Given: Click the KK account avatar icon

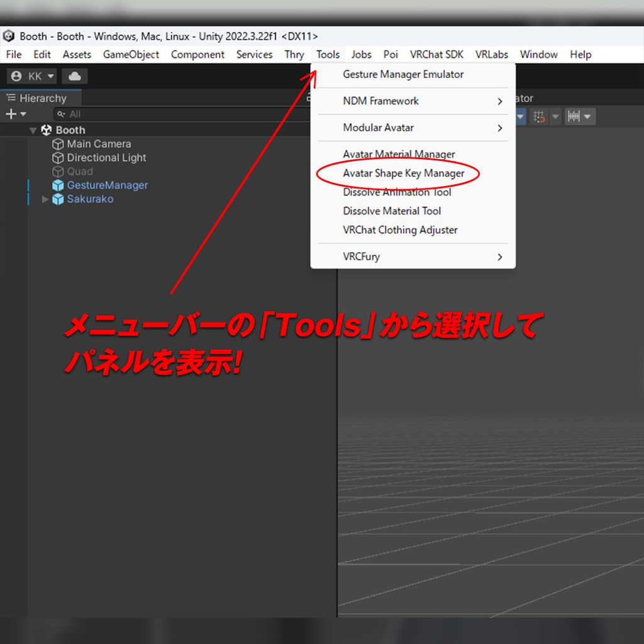Looking at the screenshot, I should click(15, 75).
